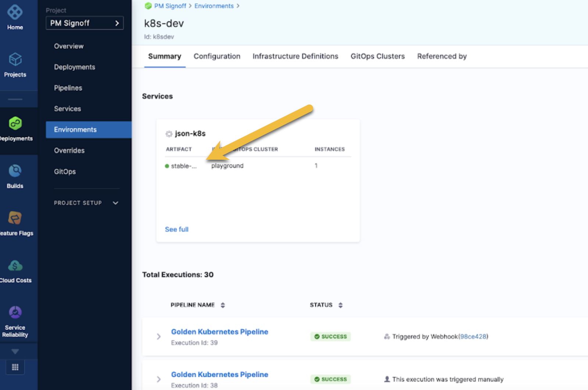Open the Projects module icon

(15, 60)
